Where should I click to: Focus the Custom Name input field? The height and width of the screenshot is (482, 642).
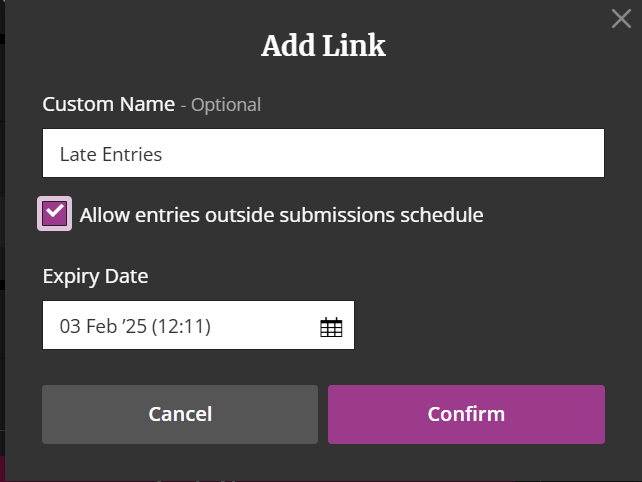pos(323,153)
